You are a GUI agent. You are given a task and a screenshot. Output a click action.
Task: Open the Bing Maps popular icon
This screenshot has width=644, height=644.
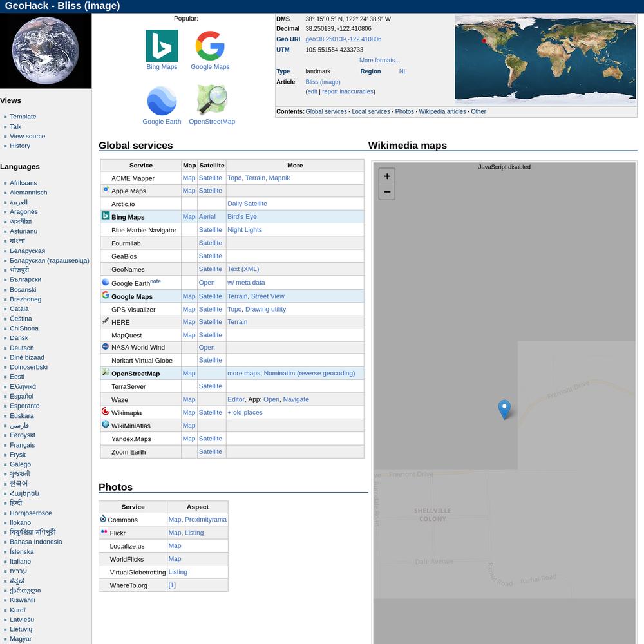coord(162,46)
